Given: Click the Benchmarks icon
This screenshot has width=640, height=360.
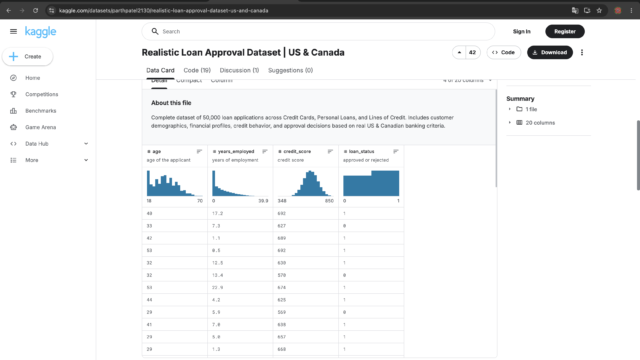Looking at the screenshot, I should [13, 111].
